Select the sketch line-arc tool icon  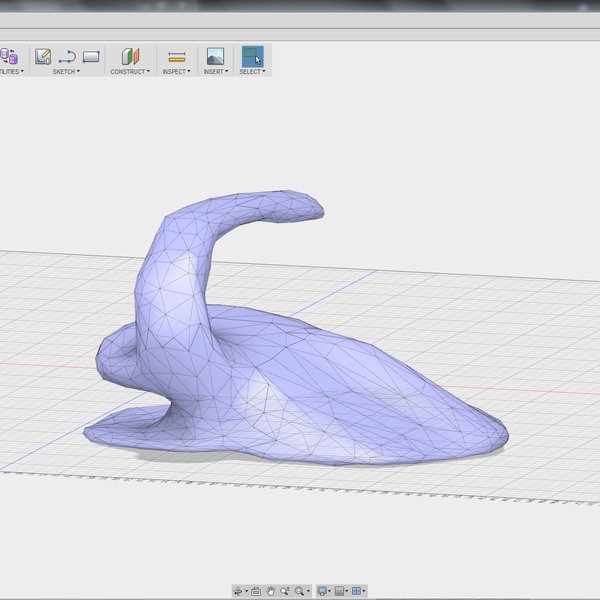point(67,57)
